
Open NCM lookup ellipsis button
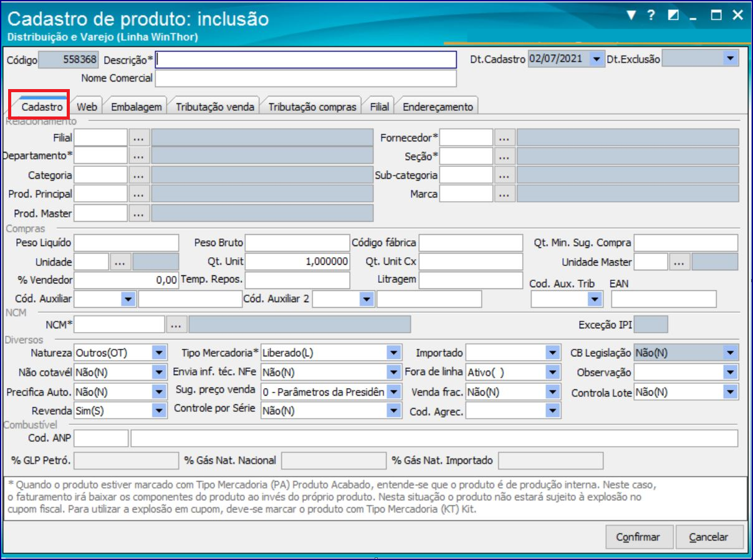tap(176, 325)
